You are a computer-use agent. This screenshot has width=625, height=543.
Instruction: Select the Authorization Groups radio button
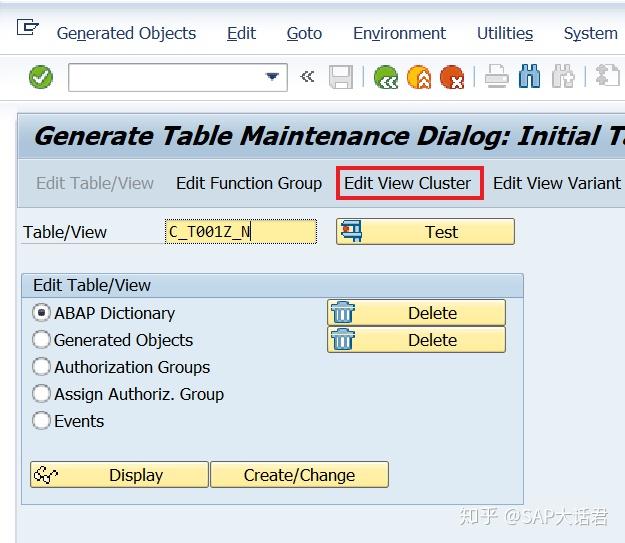42,367
